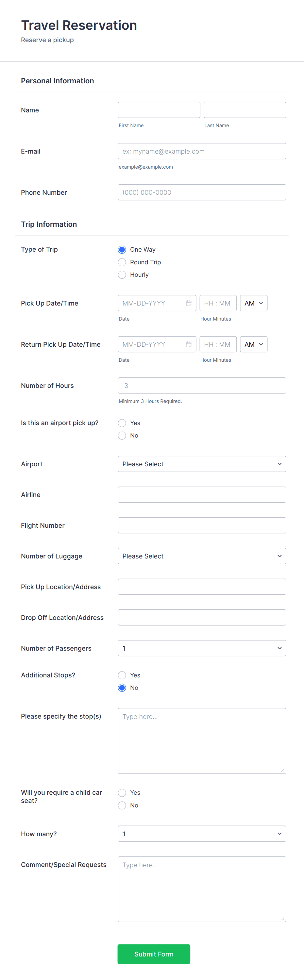
Task: Select the Round Trip option
Action: [x=122, y=262]
